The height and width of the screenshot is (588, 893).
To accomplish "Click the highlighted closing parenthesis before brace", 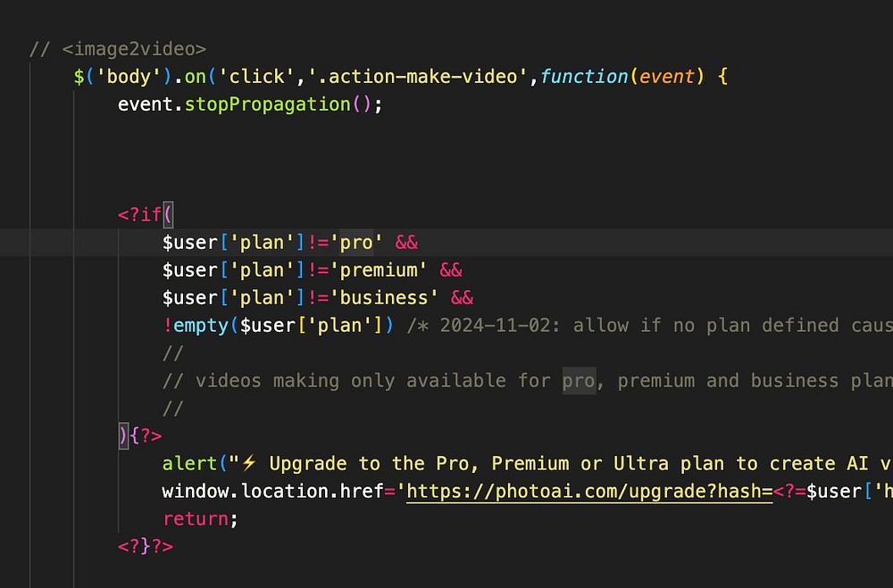I will [x=123, y=436].
